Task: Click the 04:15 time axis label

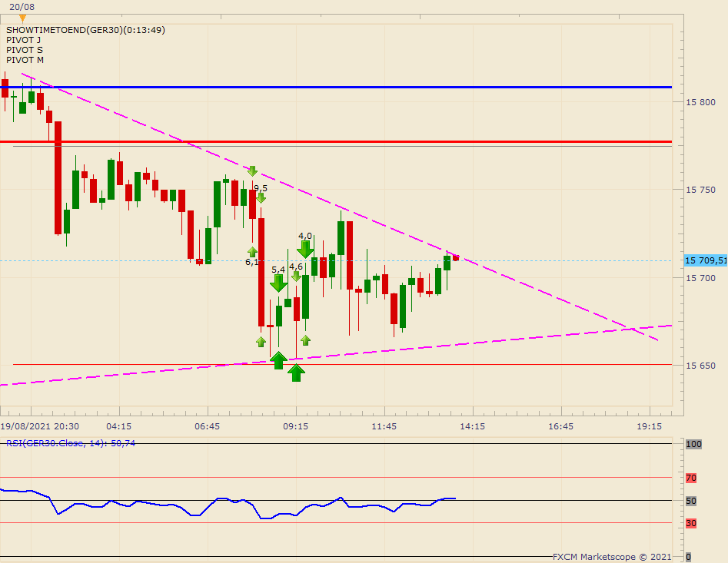Action: [119, 426]
